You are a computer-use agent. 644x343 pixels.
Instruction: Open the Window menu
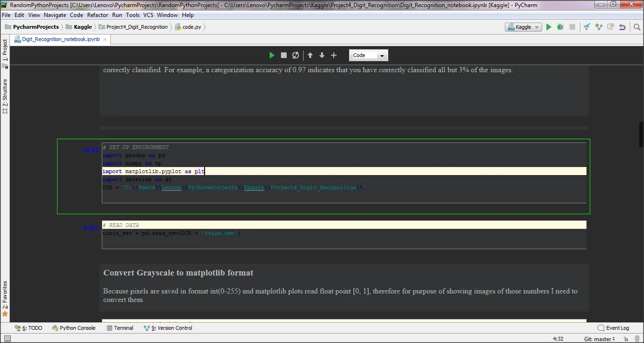[167, 15]
